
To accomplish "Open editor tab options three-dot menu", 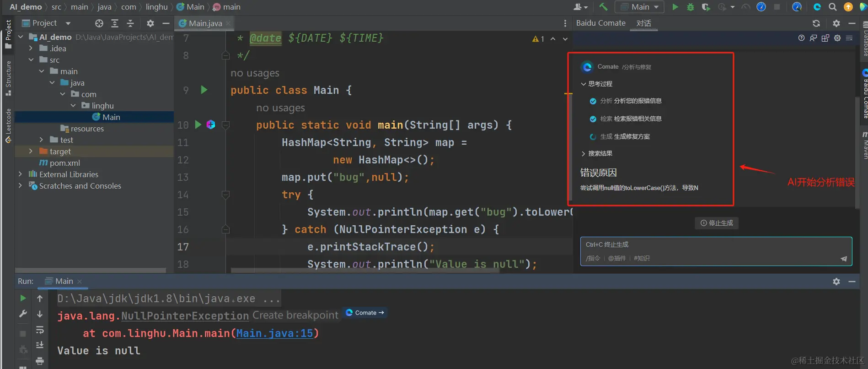I will click(x=565, y=23).
